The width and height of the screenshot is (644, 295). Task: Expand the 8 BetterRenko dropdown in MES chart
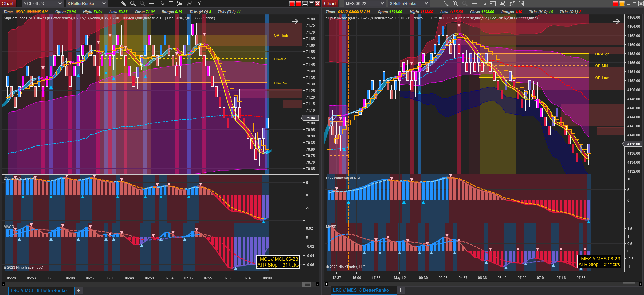coord(409,4)
